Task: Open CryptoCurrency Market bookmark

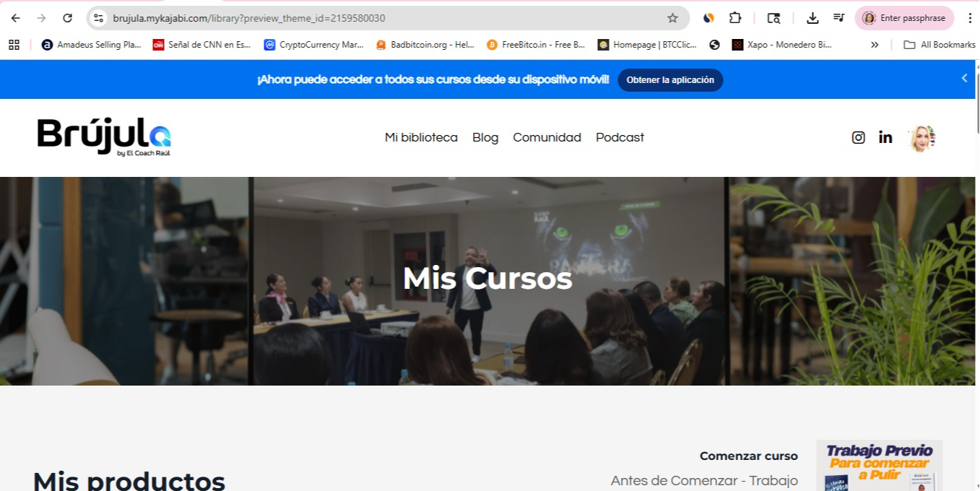Action: (313, 45)
